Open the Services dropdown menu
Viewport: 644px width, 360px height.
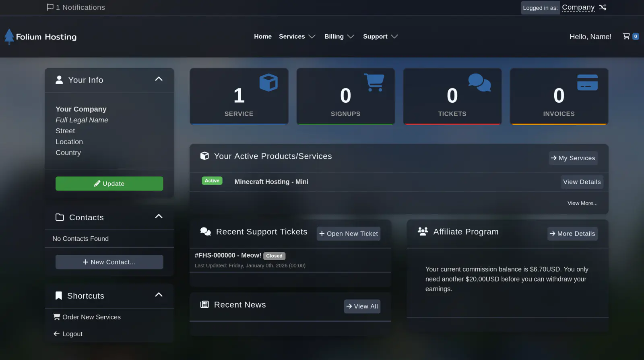point(297,37)
